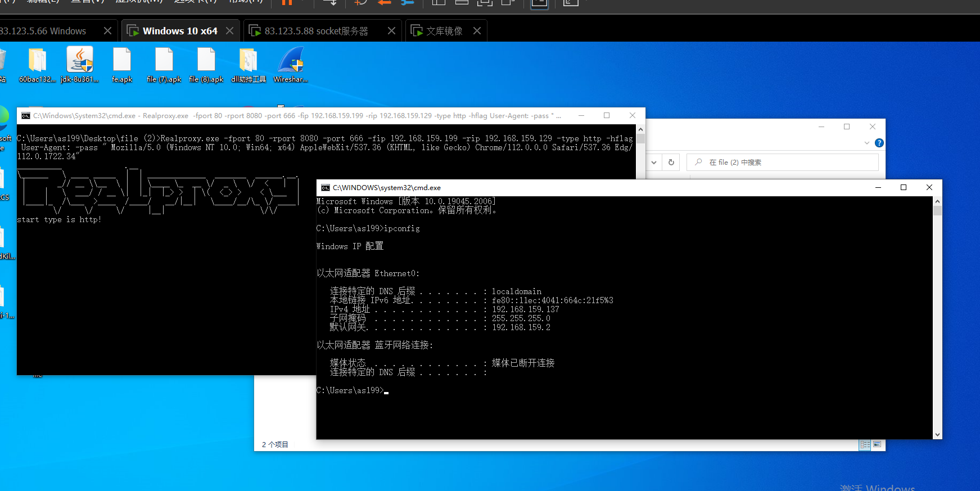980x491 pixels.
Task: Launch the jdk-8u361 installer icon
Action: point(79,65)
